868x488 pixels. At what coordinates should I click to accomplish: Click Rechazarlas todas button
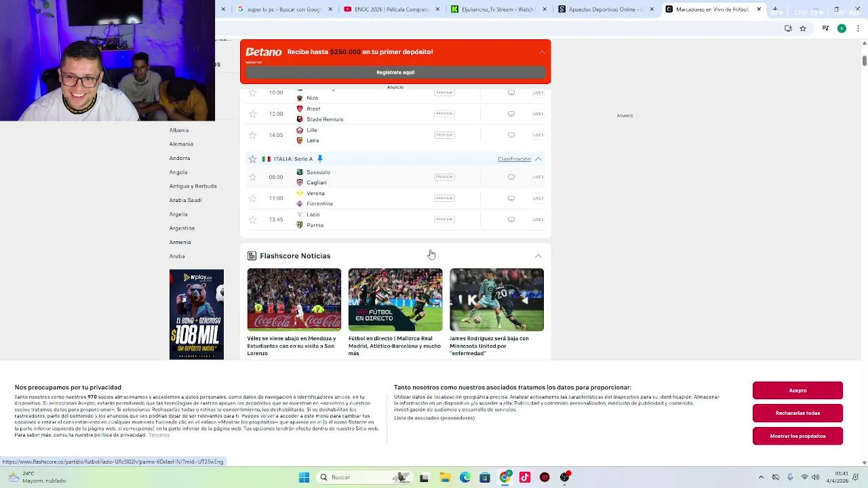[797, 413]
